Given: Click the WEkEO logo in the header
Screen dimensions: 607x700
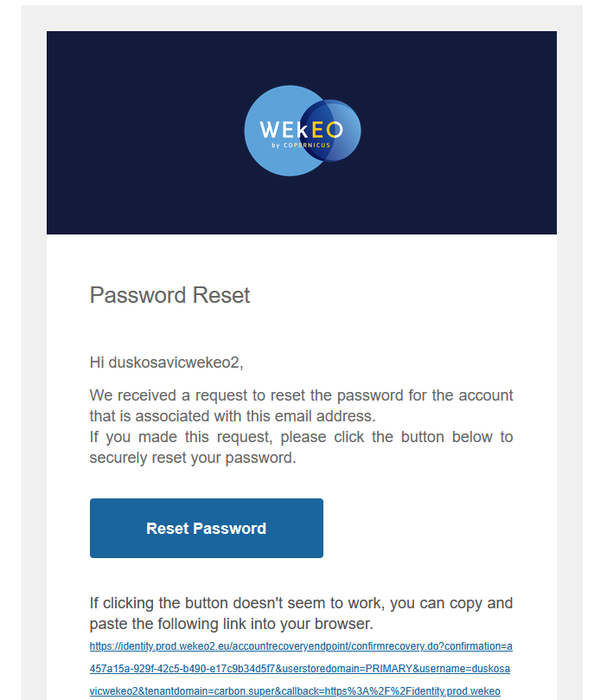Looking at the screenshot, I should click(302, 132).
